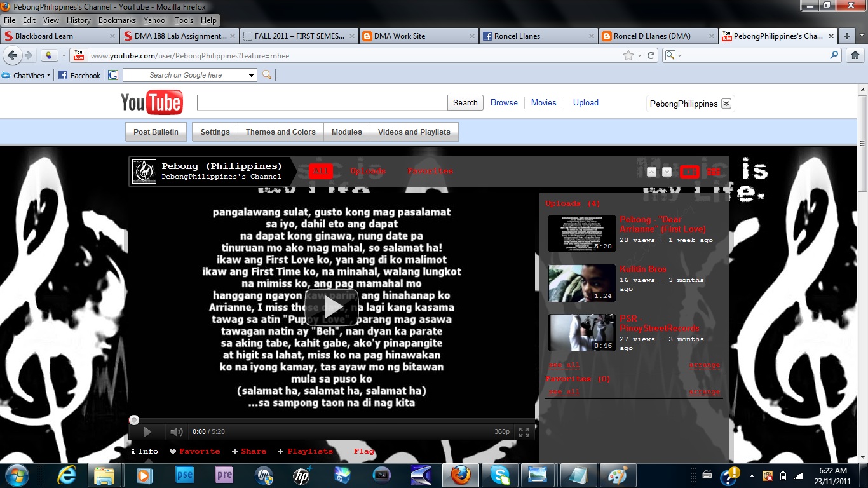Reload the page with the refresh icon

coord(651,56)
